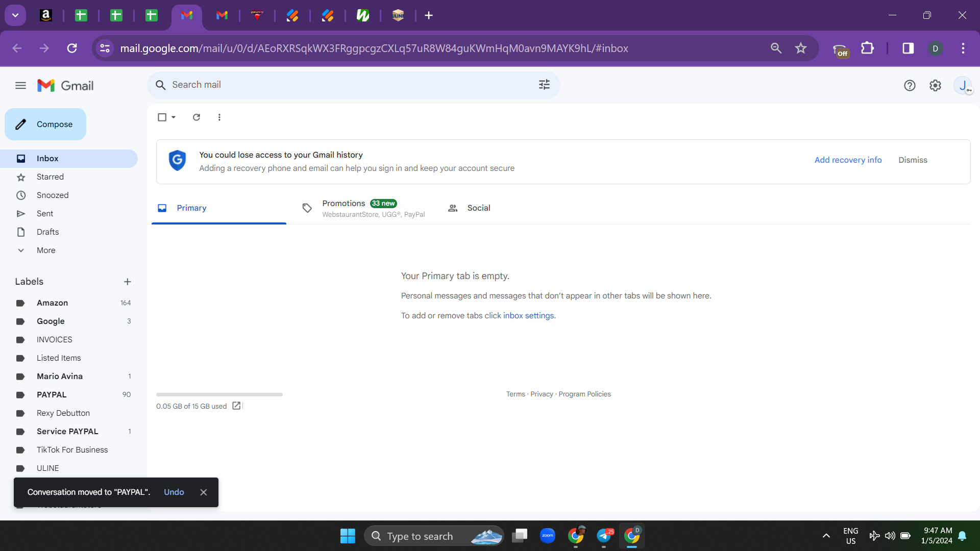The width and height of the screenshot is (980, 551).
Task: Open the TikTok For Business label
Action: 72,449
